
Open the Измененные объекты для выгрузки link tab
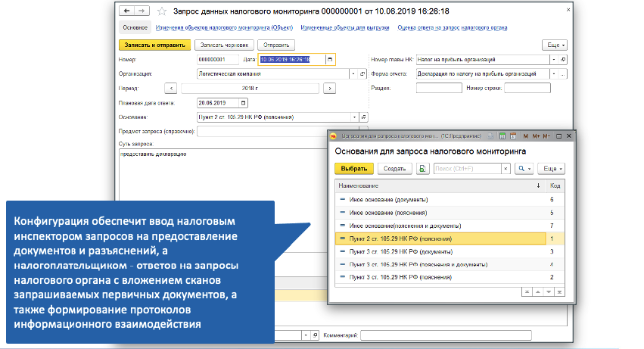[x=344, y=27]
